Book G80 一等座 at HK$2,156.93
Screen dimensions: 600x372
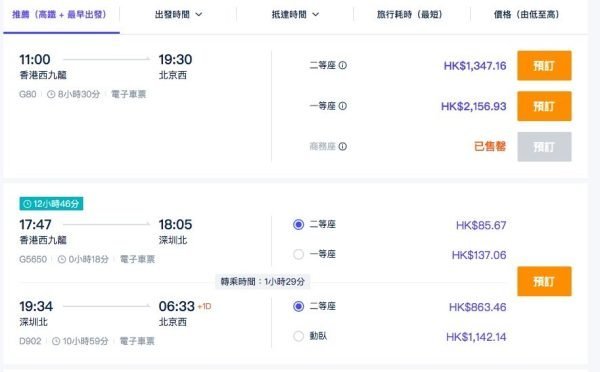tap(544, 106)
